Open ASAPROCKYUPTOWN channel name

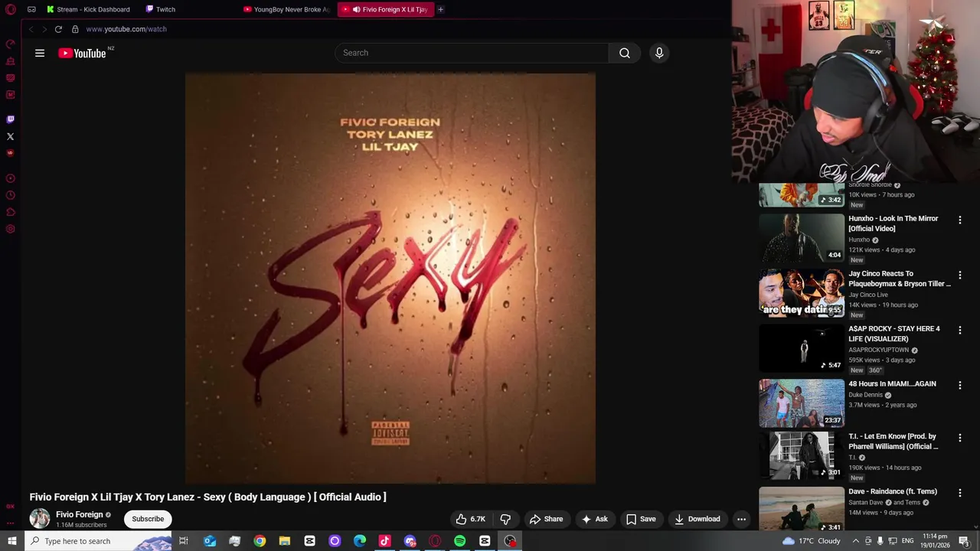(878, 350)
